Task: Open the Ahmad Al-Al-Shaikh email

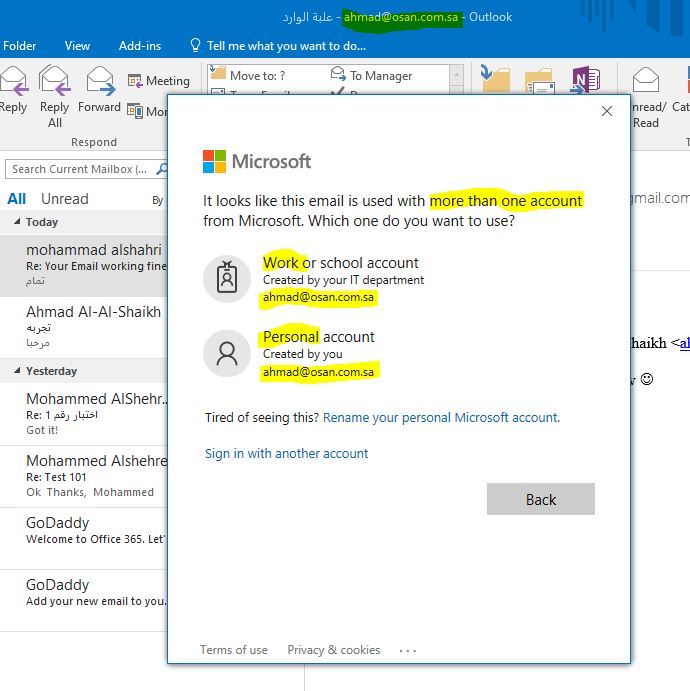Action: [84, 327]
